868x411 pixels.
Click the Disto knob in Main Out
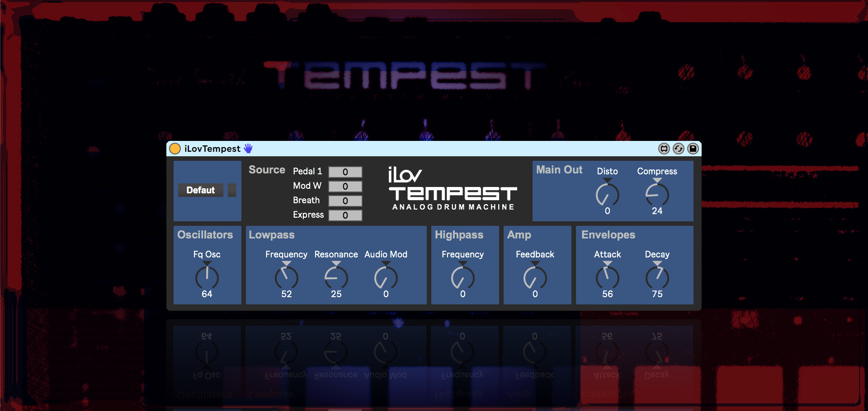[607, 195]
